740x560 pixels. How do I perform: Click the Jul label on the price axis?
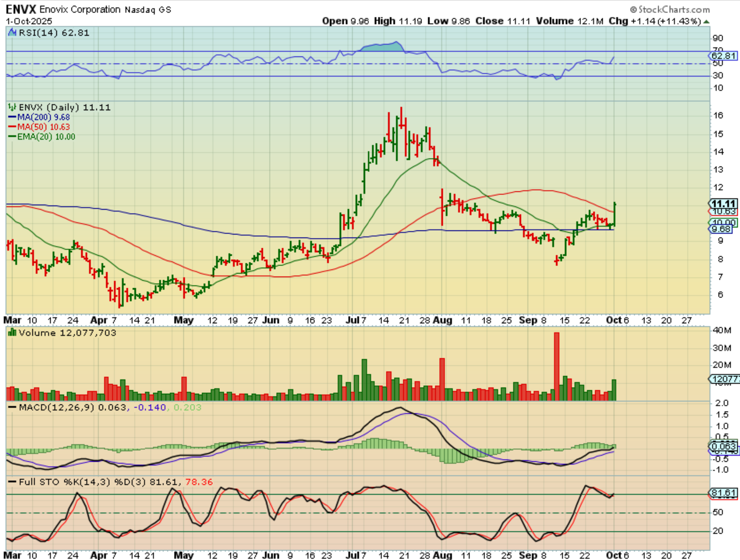351,320
